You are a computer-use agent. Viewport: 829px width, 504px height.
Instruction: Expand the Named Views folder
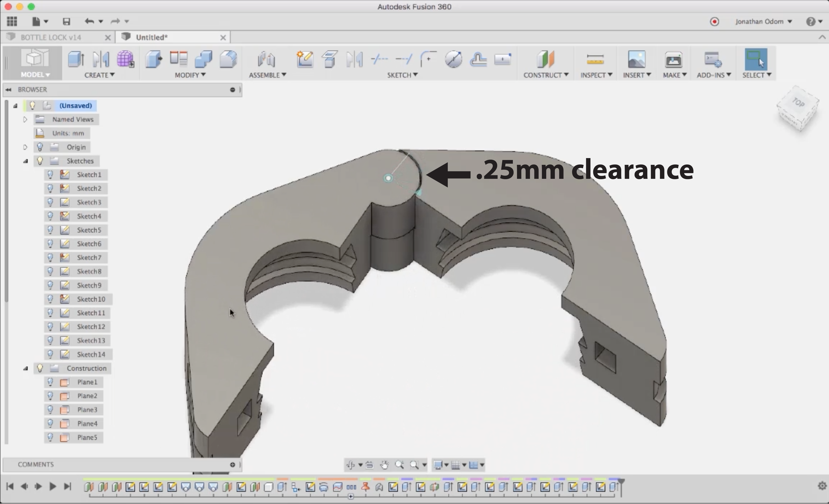click(25, 119)
